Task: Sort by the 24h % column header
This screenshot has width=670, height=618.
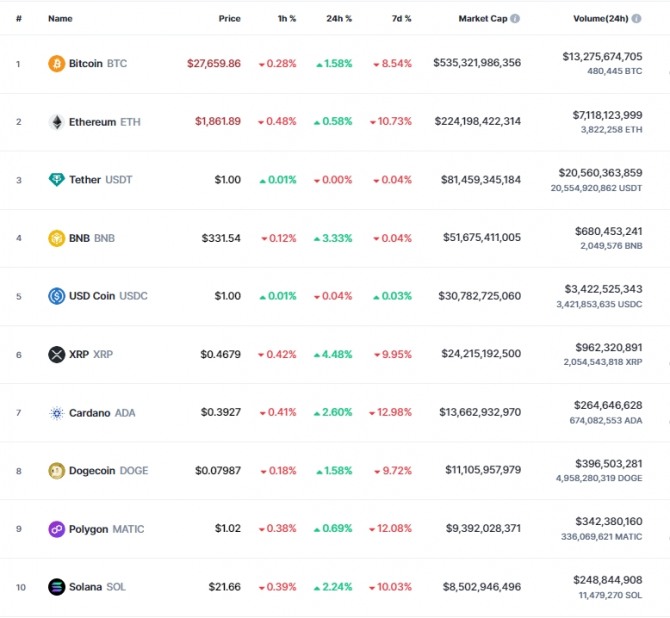Action: [339, 18]
